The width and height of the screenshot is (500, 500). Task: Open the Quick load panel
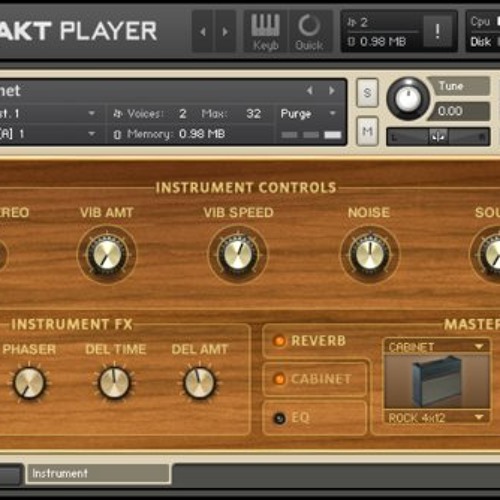point(309,32)
